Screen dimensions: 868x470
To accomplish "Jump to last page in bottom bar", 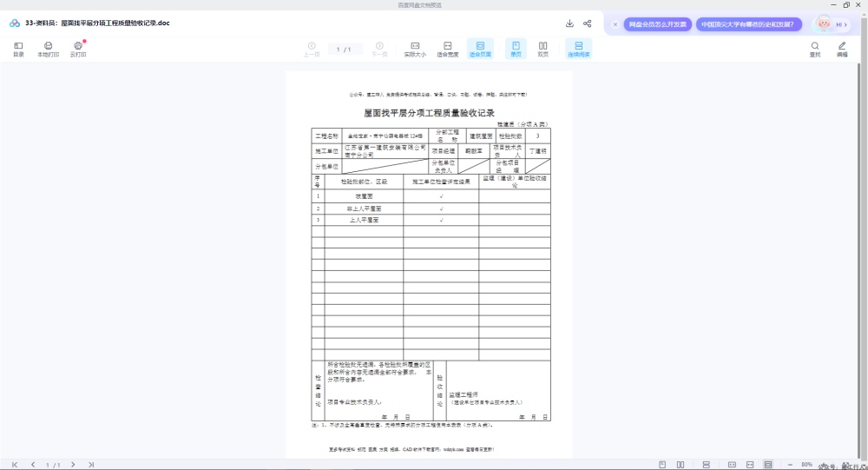I will pyautogui.click(x=91, y=465).
